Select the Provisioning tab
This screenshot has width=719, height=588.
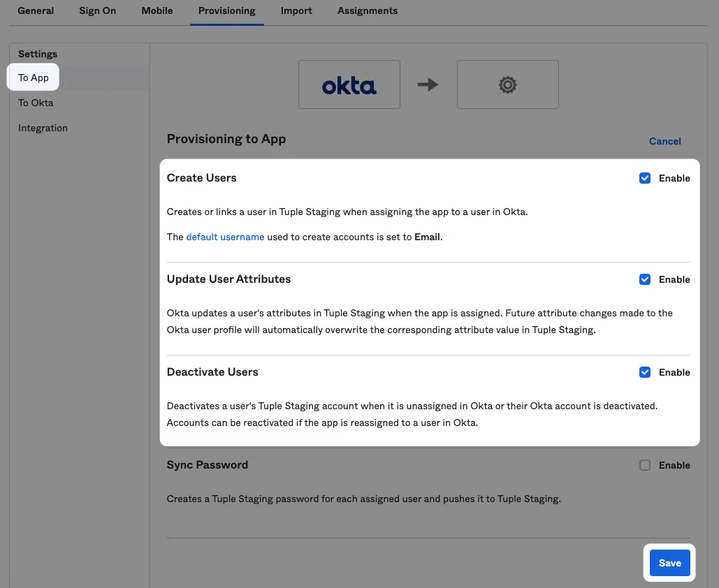click(x=226, y=10)
